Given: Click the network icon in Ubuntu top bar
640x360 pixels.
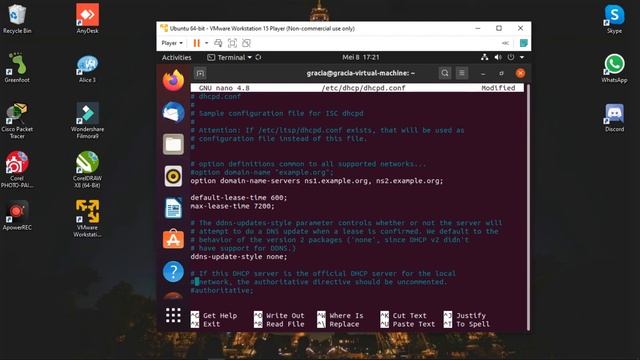Looking at the screenshot, I should [x=484, y=58].
